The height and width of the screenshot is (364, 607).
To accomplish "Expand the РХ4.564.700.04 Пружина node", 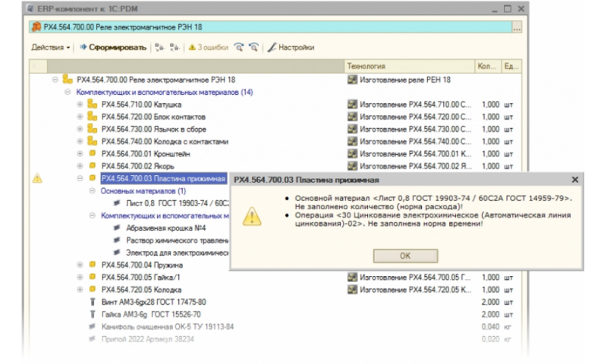I will coord(80,265).
